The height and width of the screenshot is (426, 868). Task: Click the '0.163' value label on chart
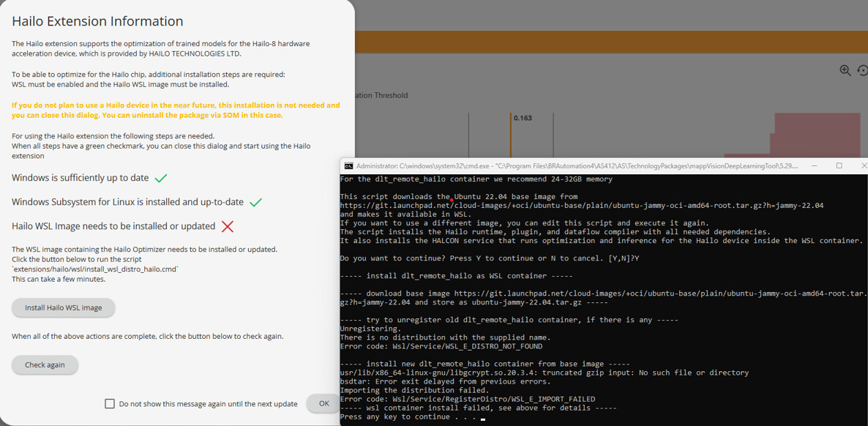click(523, 118)
